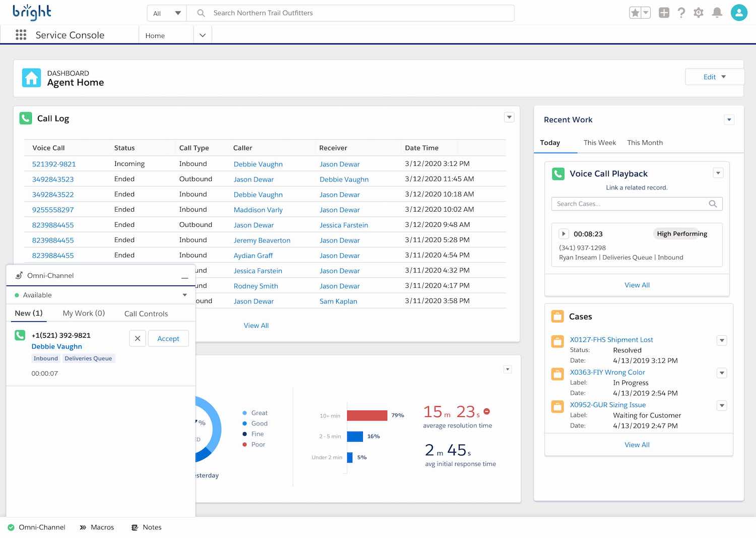Viewport: 756px width, 538px height.
Task: Click the Poor satisfaction legend dot
Action: 244,444
